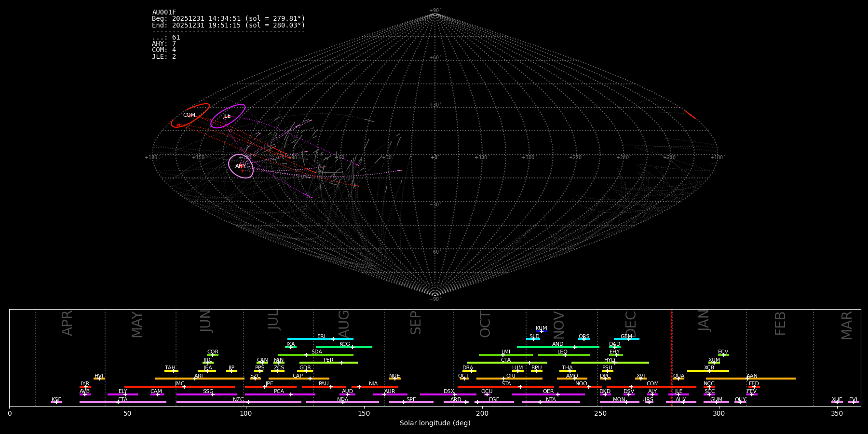Screen dimensions: 868x434
Task: Click the Beg: 20251231 14:34:51 line
Action: pos(229,19)
